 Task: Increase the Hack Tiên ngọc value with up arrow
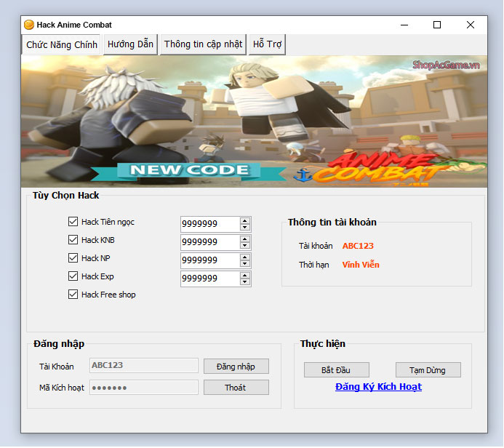(x=245, y=220)
